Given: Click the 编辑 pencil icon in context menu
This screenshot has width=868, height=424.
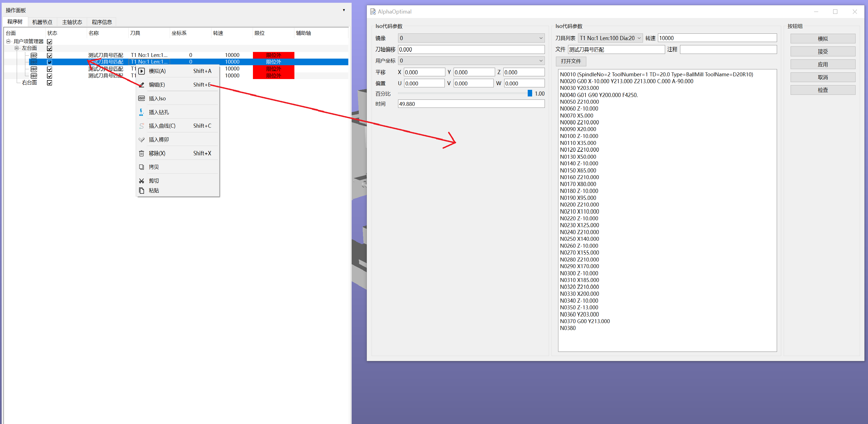Looking at the screenshot, I should (142, 85).
